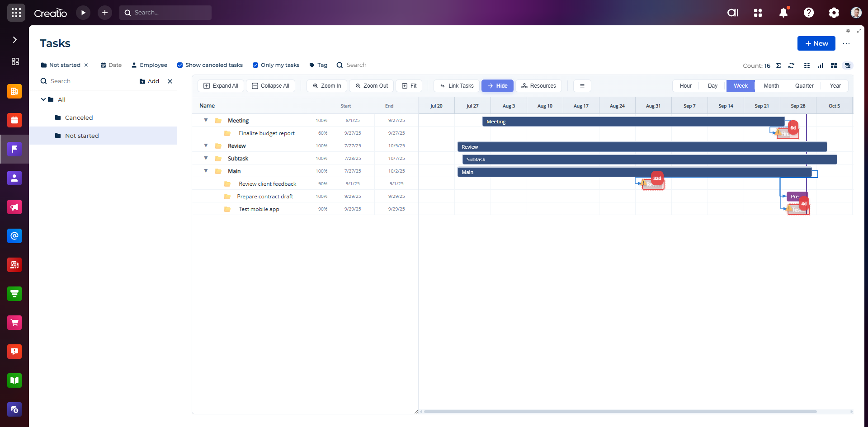This screenshot has height=427, width=868.
Task: Open the app launcher grid icon
Action: pyautogui.click(x=16, y=13)
